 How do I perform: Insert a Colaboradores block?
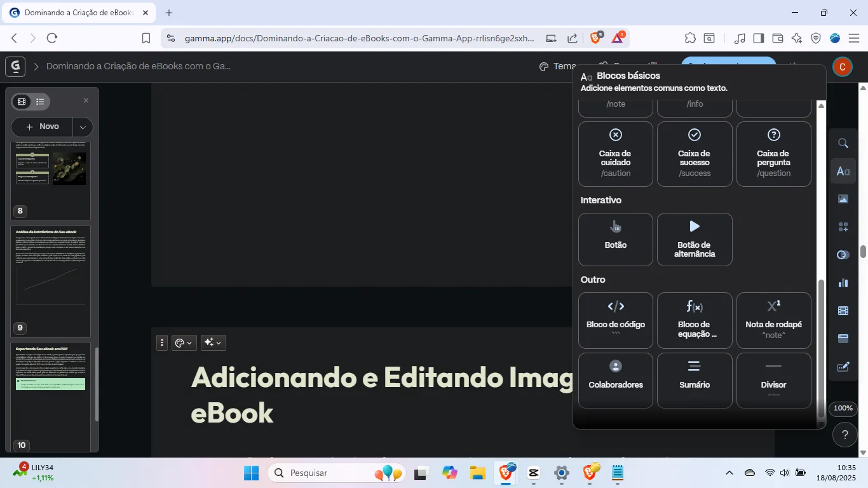(x=615, y=380)
